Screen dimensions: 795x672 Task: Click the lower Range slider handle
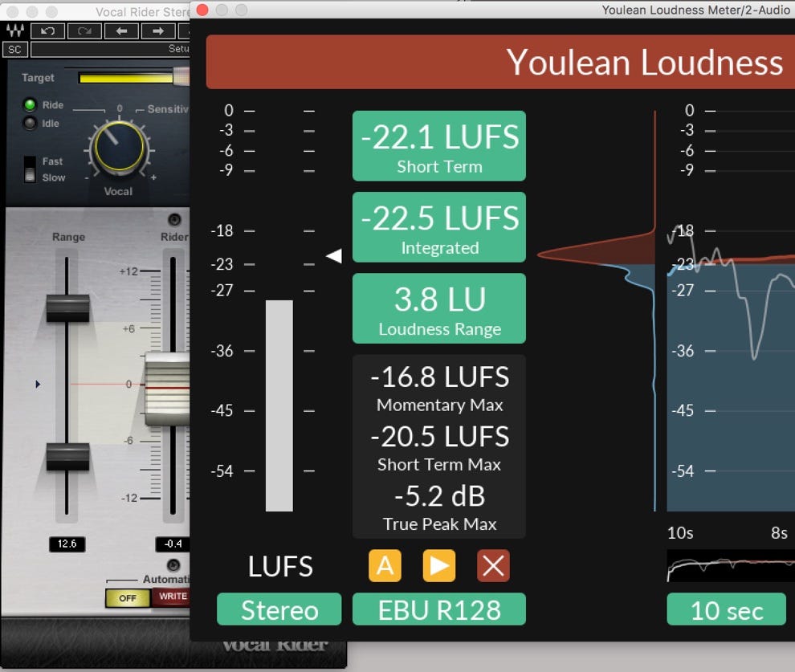pyautogui.click(x=67, y=457)
